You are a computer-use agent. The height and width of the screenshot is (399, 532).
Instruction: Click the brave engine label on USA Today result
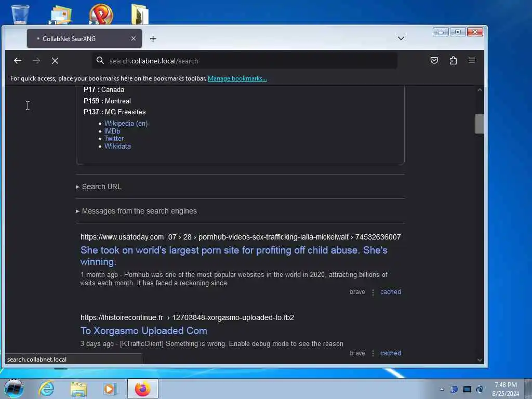357,292
